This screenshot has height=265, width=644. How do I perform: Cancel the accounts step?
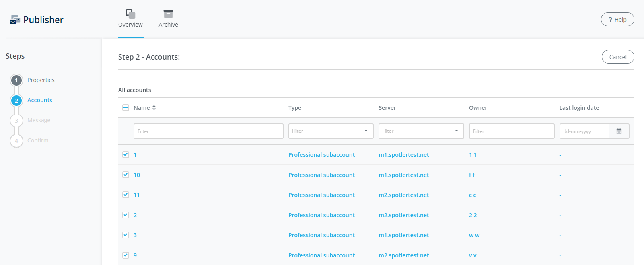click(x=618, y=57)
